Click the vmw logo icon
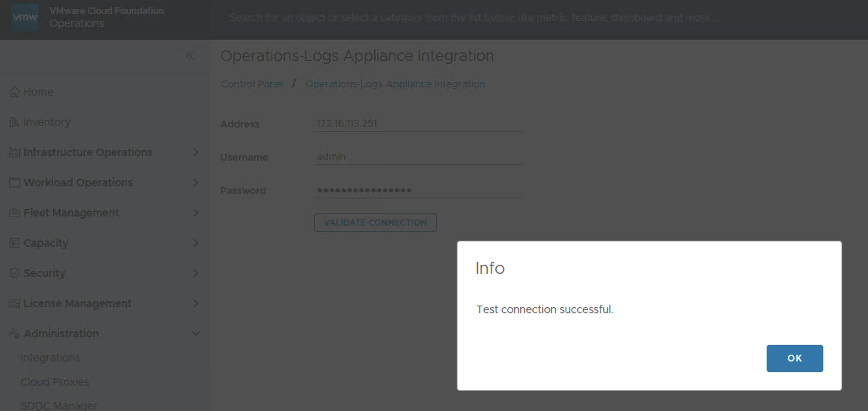The height and width of the screenshot is (411, 868). (25, 17)
